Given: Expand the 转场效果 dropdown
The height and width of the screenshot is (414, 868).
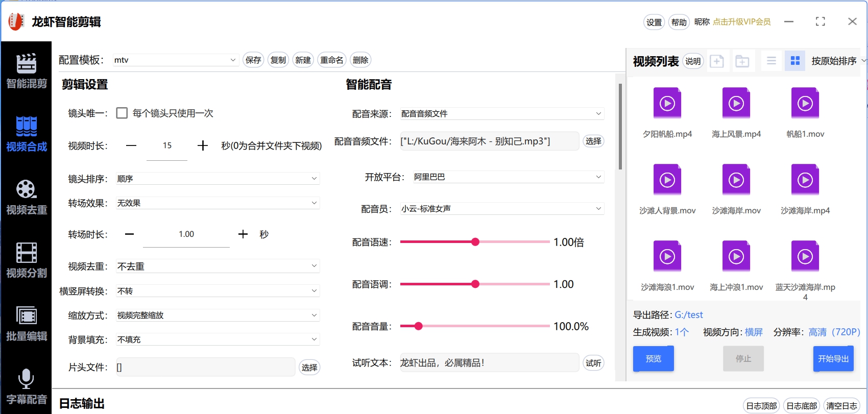Looking at the screenshot, I should (x=218, y=203).
